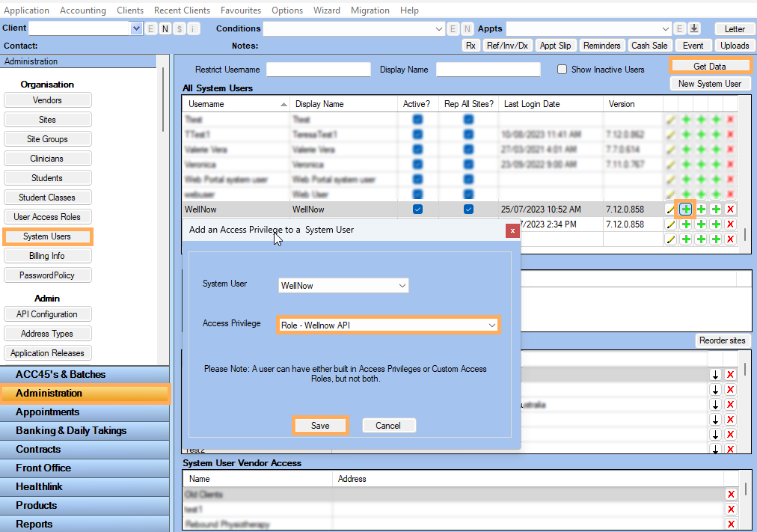
Task: Close the Add Access Privilege dialog
Action: pyautogui.click(x=512, y=230)
